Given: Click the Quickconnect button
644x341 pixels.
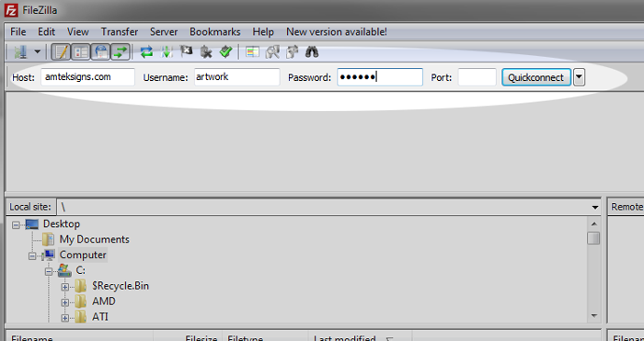Looking at the screenshot, I should 536,77.
